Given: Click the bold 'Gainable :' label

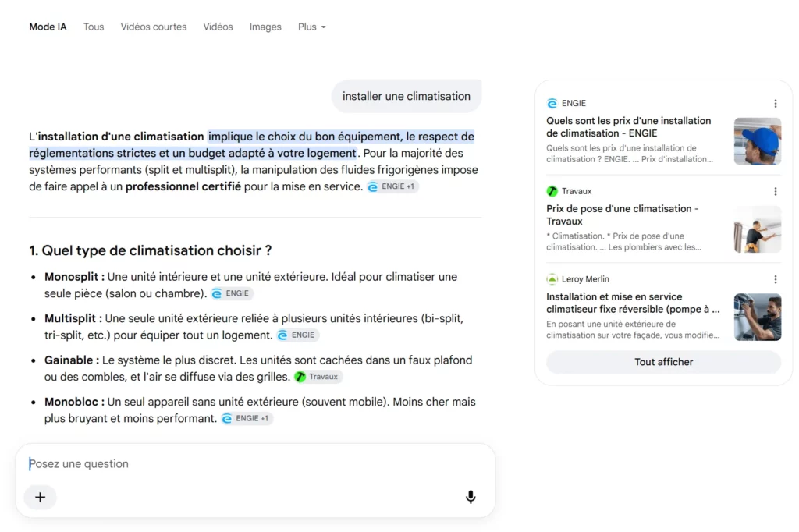Looking at the screenshot, I should pyautogui.click(x=72, y=360).
